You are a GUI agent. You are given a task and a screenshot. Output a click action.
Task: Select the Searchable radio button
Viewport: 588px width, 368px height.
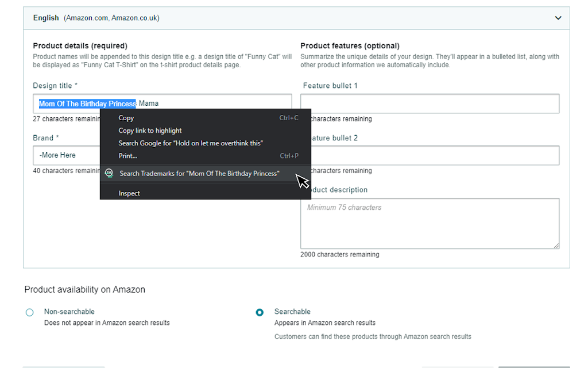[260, 312]
